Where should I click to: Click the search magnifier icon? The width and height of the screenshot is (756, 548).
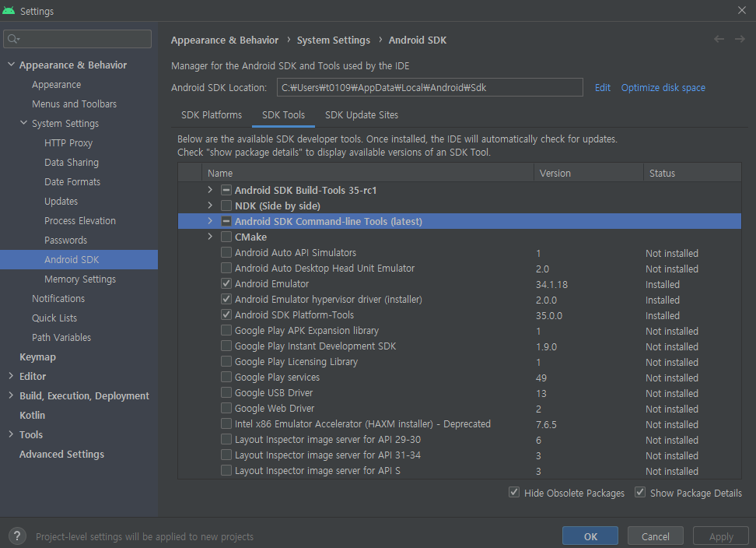13,39
